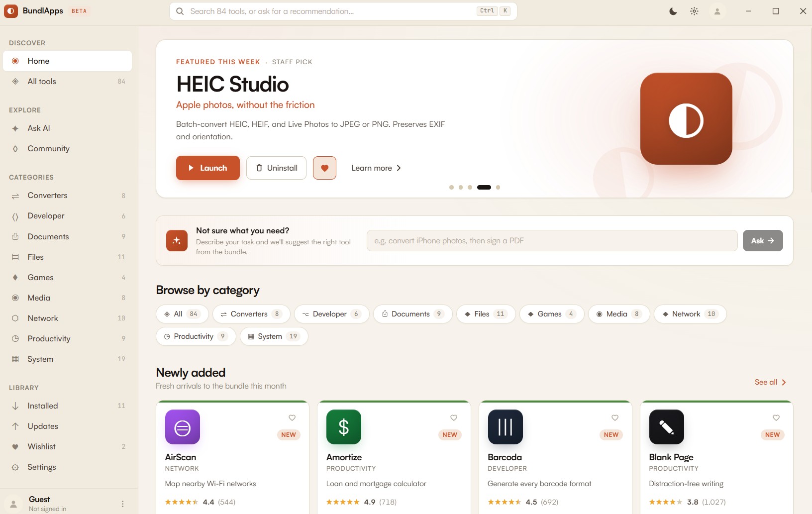Image resolution: width=812 pixels, height=514 pixels.
Task: Jump to the last carousel slide dot
Action: tap(498, 188)
